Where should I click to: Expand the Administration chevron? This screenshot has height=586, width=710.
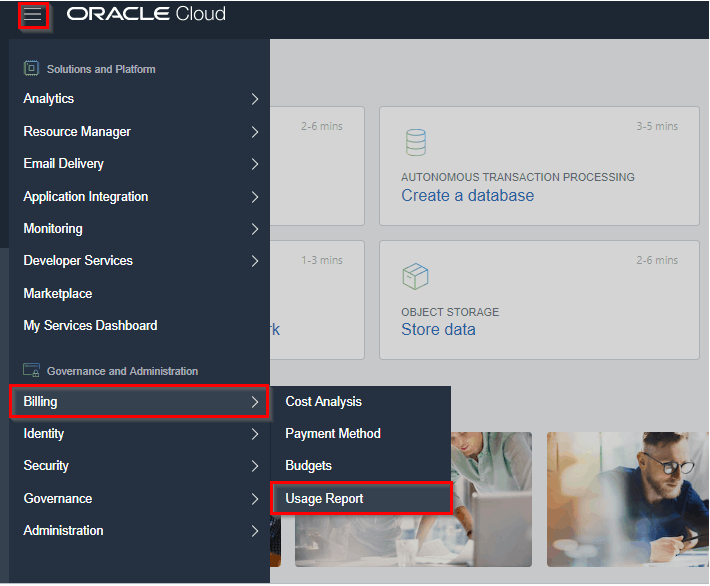tap(255, 531)
